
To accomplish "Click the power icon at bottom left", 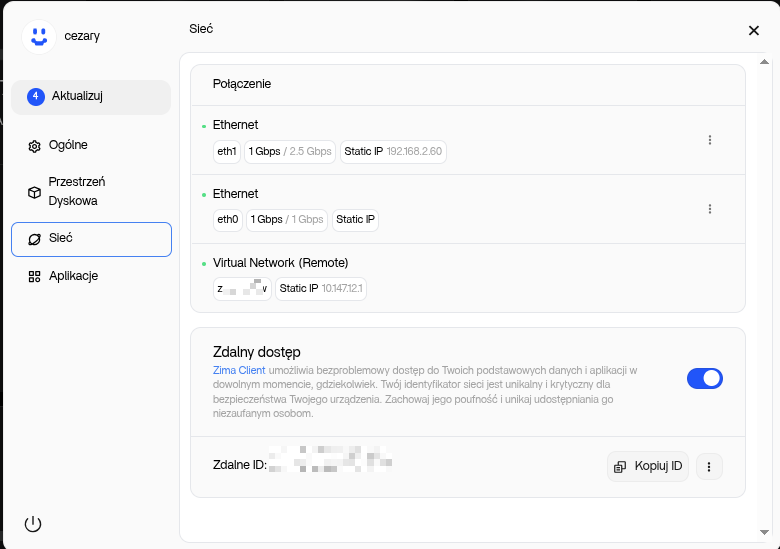I will coord(33,524).
